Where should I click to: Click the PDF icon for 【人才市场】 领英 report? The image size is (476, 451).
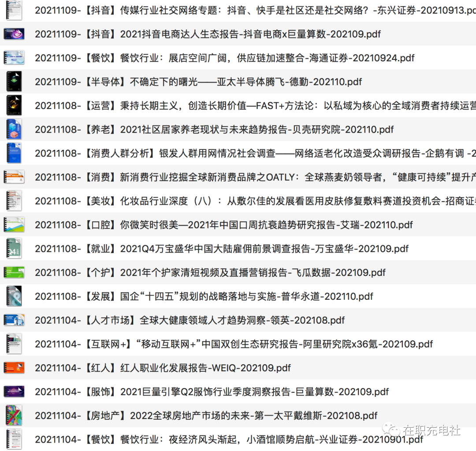(x=14, y=320)
